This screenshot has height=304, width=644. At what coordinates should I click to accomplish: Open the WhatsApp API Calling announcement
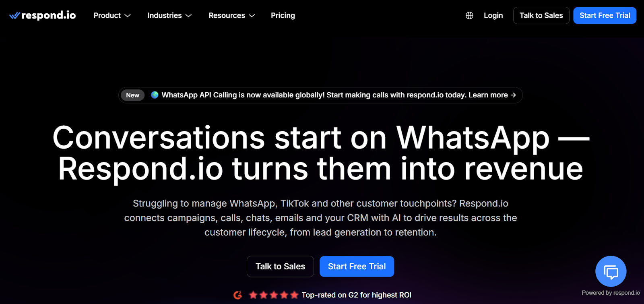320,95
